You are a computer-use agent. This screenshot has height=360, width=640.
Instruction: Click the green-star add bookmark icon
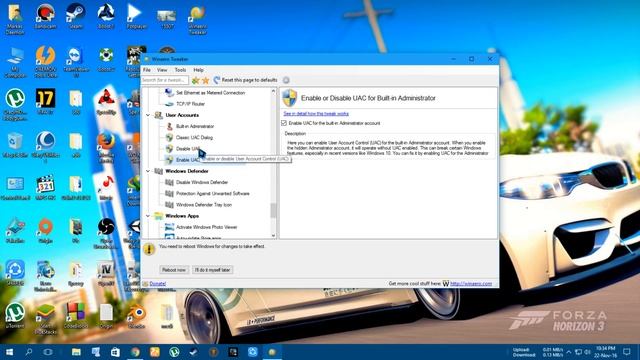(196, 80)
